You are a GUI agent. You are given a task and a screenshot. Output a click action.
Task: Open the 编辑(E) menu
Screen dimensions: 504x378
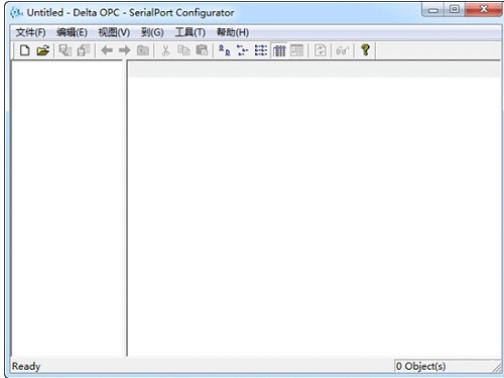(x=72, y=32)
